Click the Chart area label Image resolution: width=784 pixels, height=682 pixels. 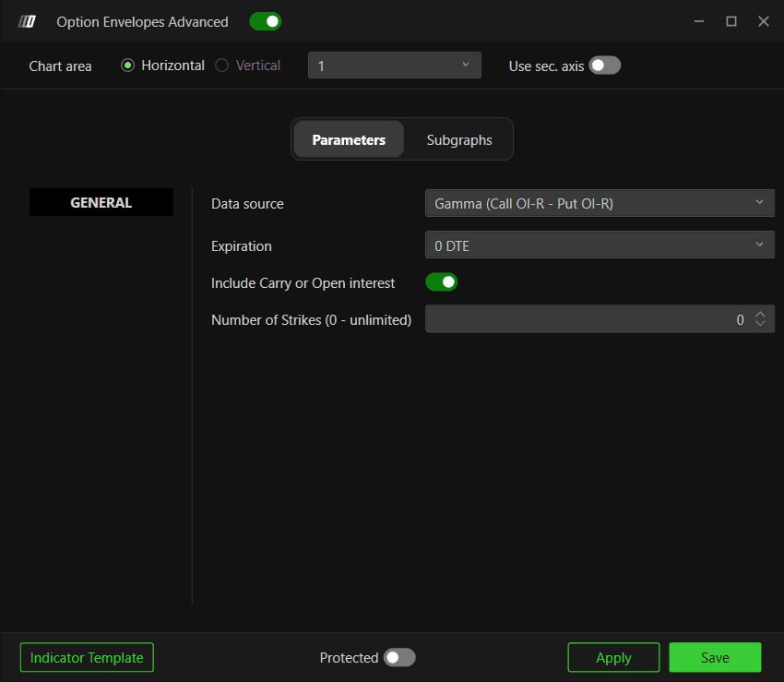tap(61, 66)
